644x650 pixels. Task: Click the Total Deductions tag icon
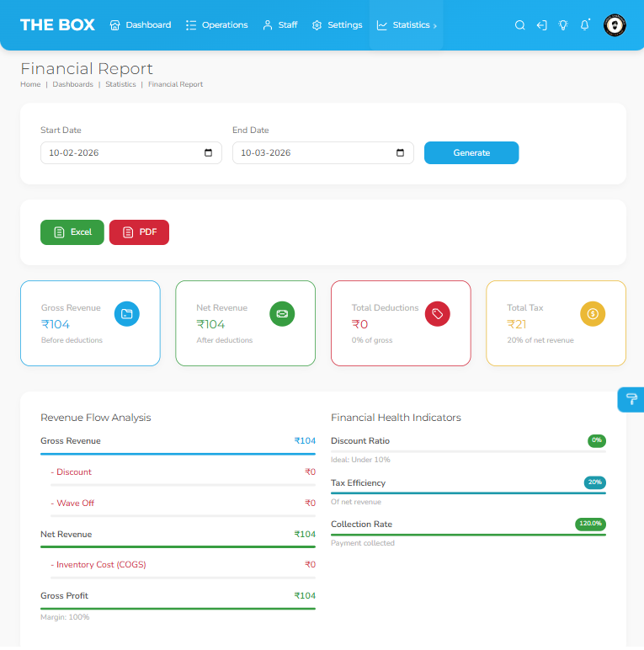[438, 314]
